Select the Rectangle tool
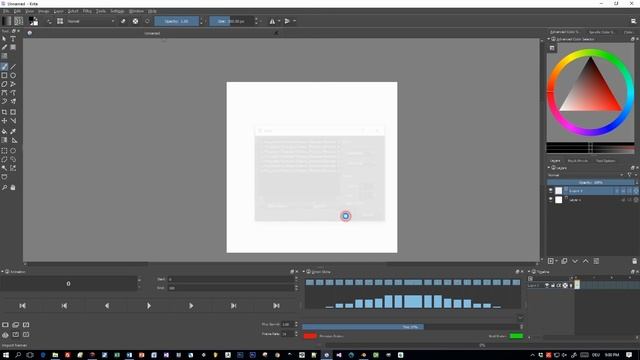The width and height of the screenshot is (640, 360). coord(4,76)
